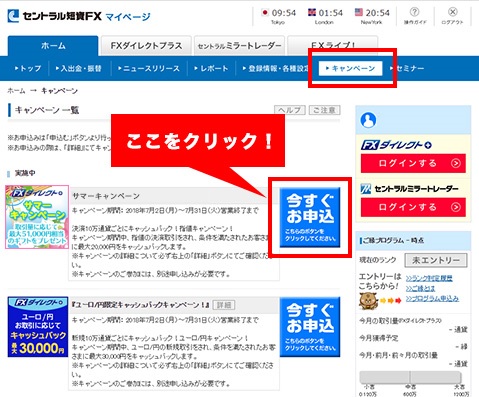Click the 今月獲得予定 label

coord(379,338)
